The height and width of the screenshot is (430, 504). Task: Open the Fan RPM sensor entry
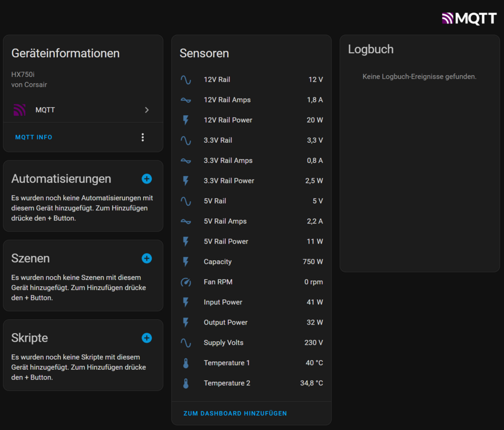251,282
